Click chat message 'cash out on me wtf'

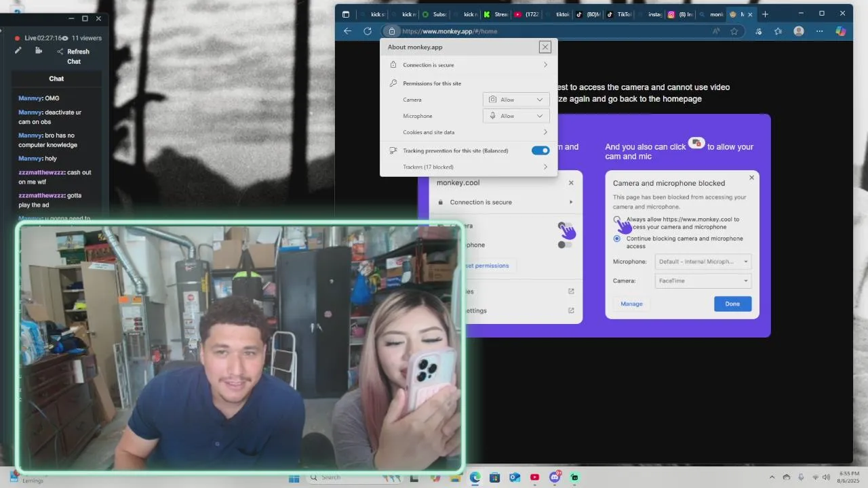[x=54, y=177]
